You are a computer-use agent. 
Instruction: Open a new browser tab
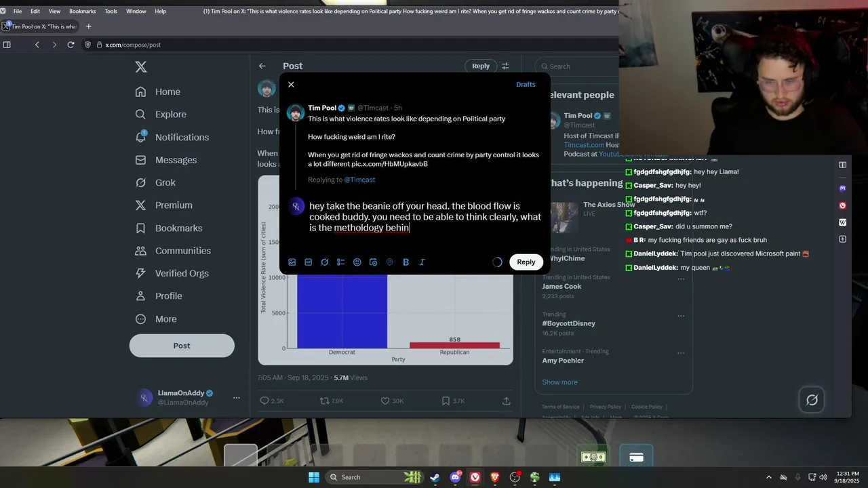pos(89,26)
